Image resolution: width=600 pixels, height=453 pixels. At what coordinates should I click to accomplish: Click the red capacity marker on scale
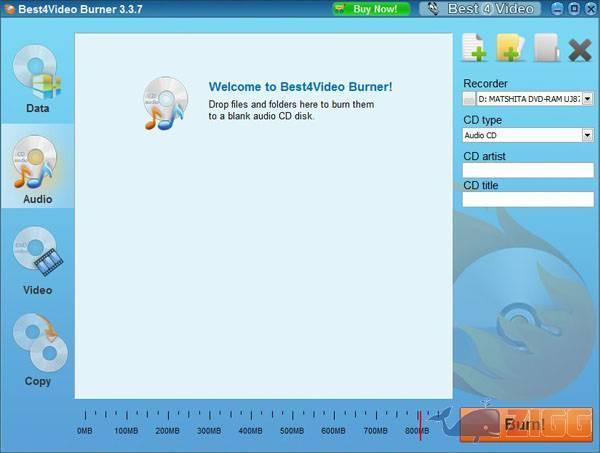pyautogui.click(x=420, y=425)
